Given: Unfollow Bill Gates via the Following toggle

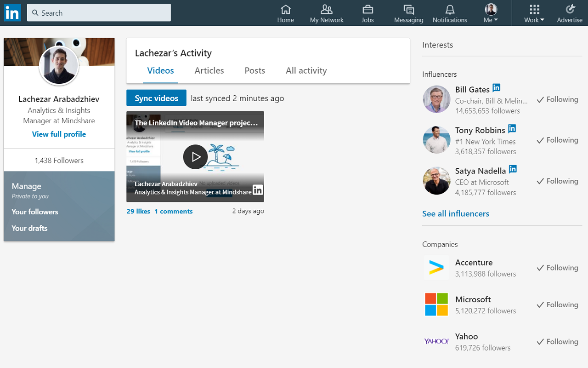Looking at the screenshot, I should coord(557,99).
